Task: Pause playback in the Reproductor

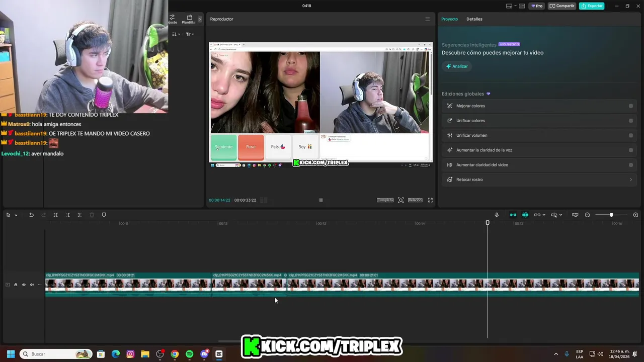Action: click(x=321, y=200)
